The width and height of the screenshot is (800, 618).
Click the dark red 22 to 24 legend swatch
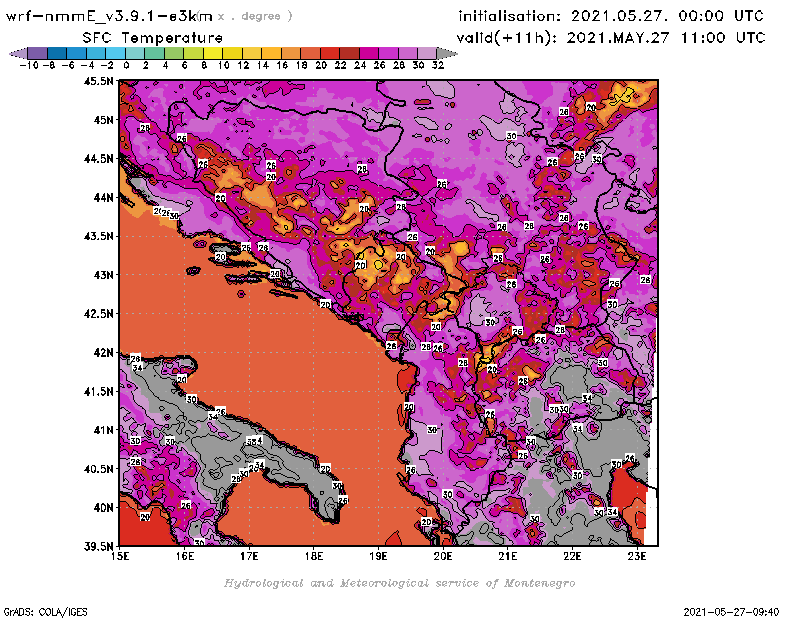click(349, 53)
